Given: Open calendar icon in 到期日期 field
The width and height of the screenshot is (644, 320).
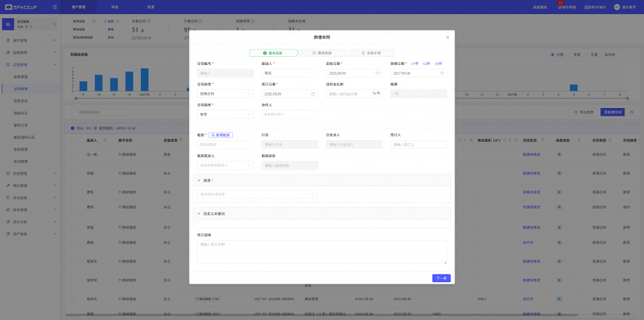Looking at the screenshot, I should 442,73.
